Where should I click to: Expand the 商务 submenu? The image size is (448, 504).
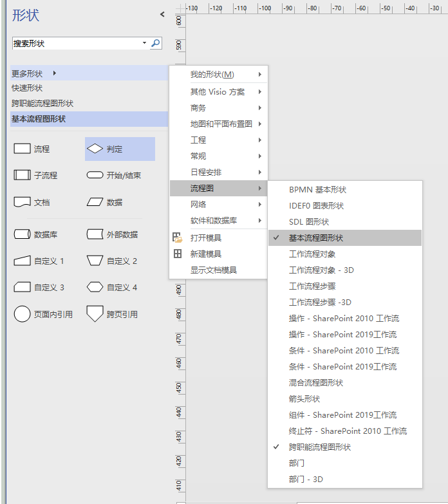pyautogui.click(x=219, y=108)
